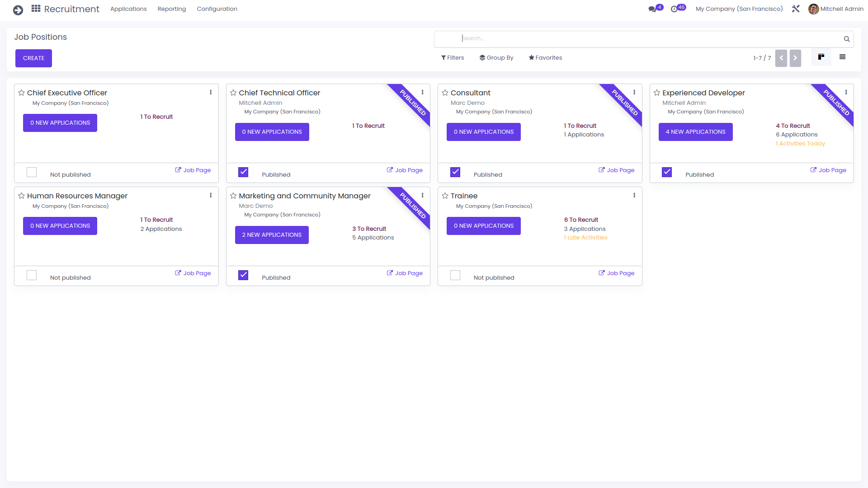Screen dimensions: 868x488
Task: Switch to kanban view
Action: (x=821, y=57)
